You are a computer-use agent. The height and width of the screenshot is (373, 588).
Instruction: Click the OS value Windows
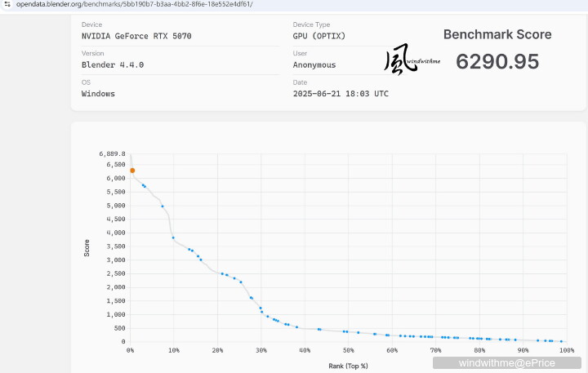pyautogui.click(x=98, y=94)
